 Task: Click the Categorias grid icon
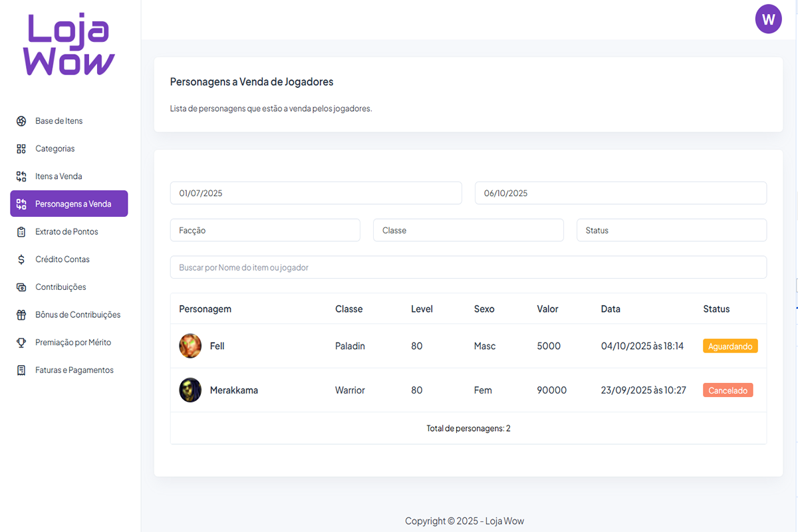(x=21, y=149)
